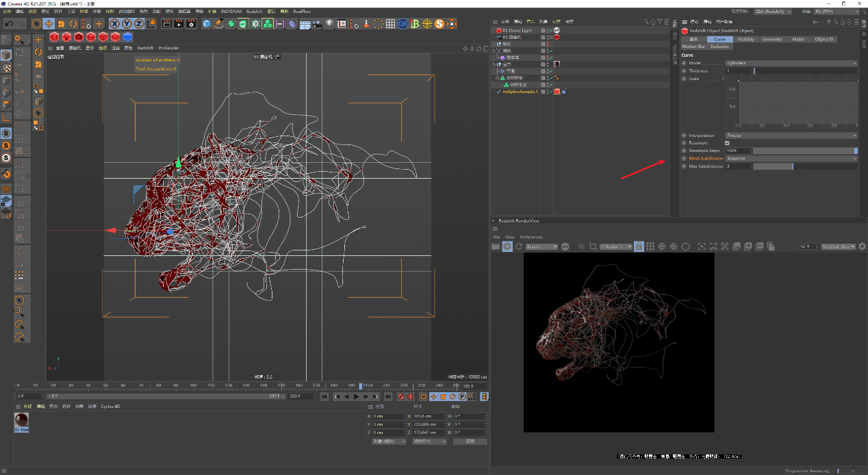868x475 pixels.
Task: Toggle the X-axis lock icon
Action: coord(114,24)
